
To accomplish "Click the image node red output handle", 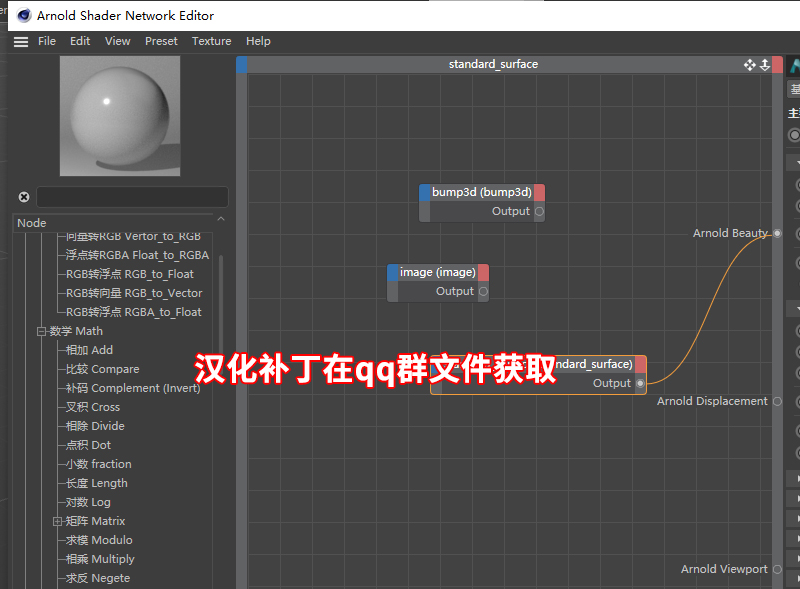I will 483,273.
